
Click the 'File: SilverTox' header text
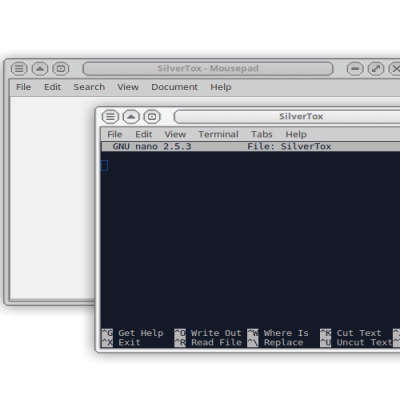(x=289, y=146)
